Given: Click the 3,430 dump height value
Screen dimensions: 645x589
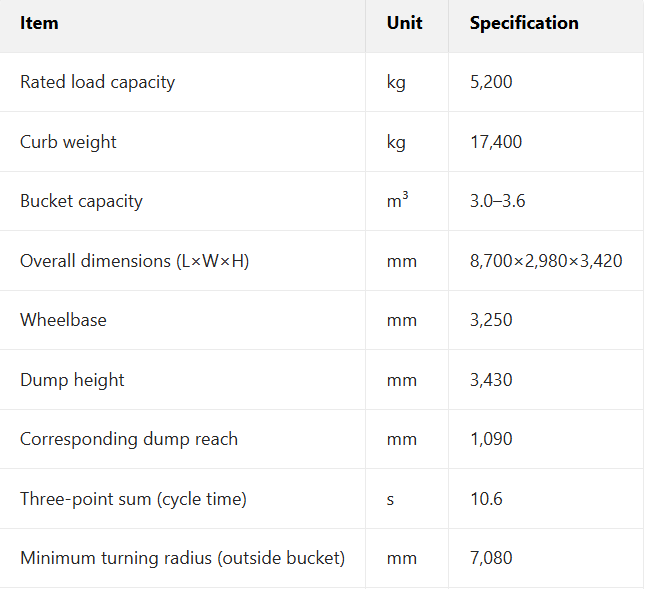Looking at the screenshot, I should (x=491, y=380).
